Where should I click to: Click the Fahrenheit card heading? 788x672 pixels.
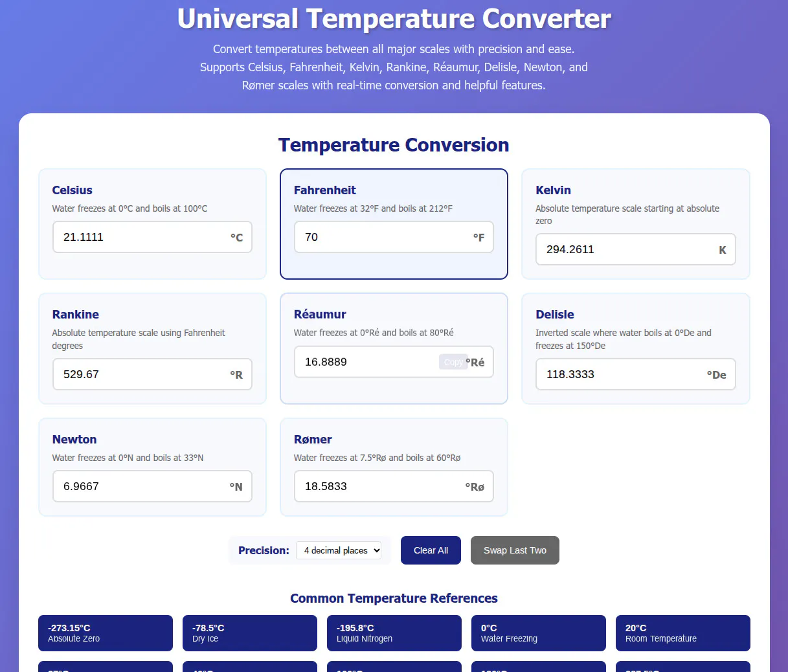[324, 190]
